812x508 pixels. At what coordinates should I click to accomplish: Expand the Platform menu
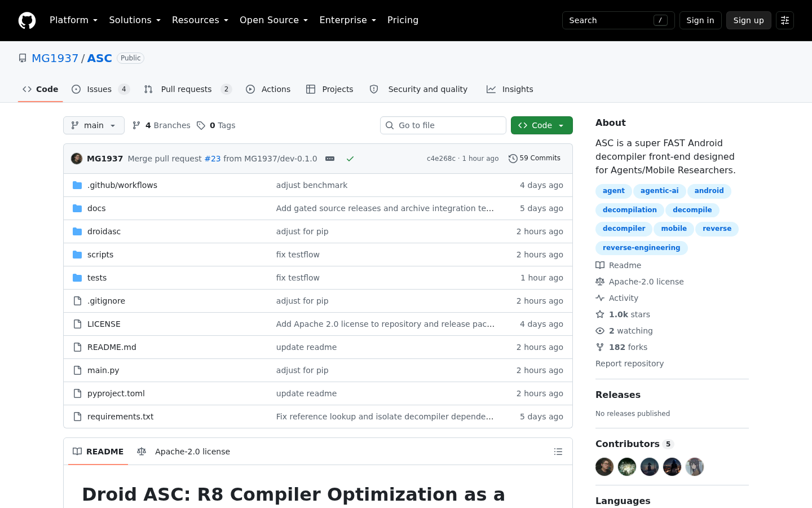click(73, 20)
